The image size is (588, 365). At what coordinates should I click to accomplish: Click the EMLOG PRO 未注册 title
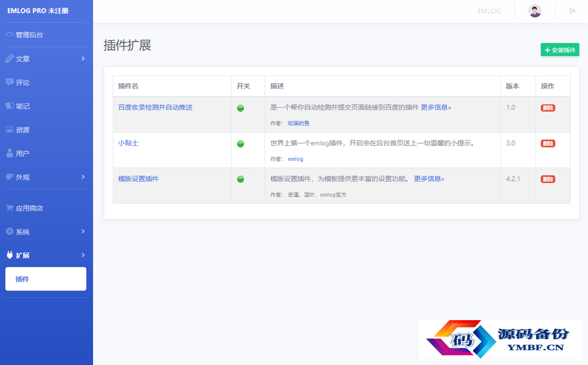(x=38, y=10)
